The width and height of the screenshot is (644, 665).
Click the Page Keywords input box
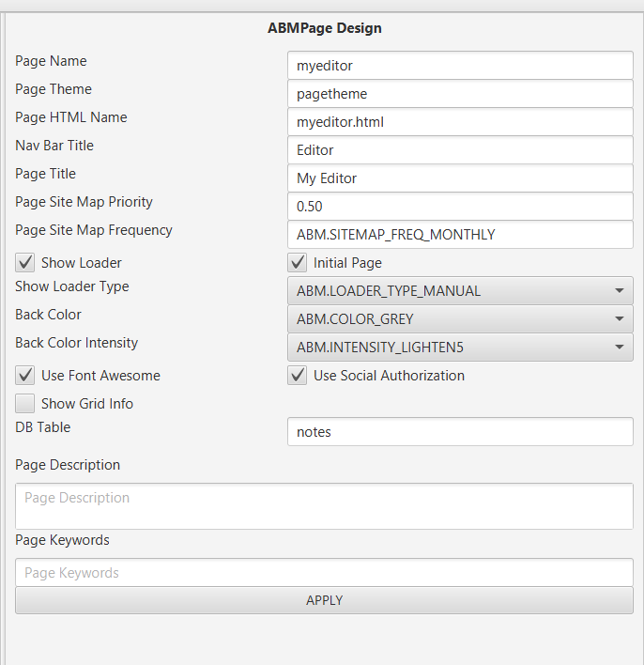coord(324,573)
